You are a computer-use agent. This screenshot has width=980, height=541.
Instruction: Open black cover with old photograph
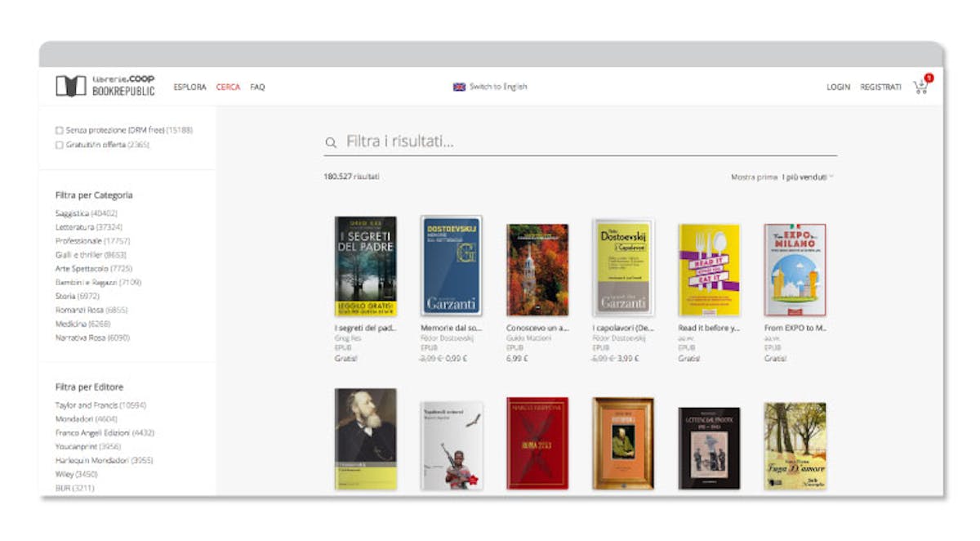click(x=709, y=448)
